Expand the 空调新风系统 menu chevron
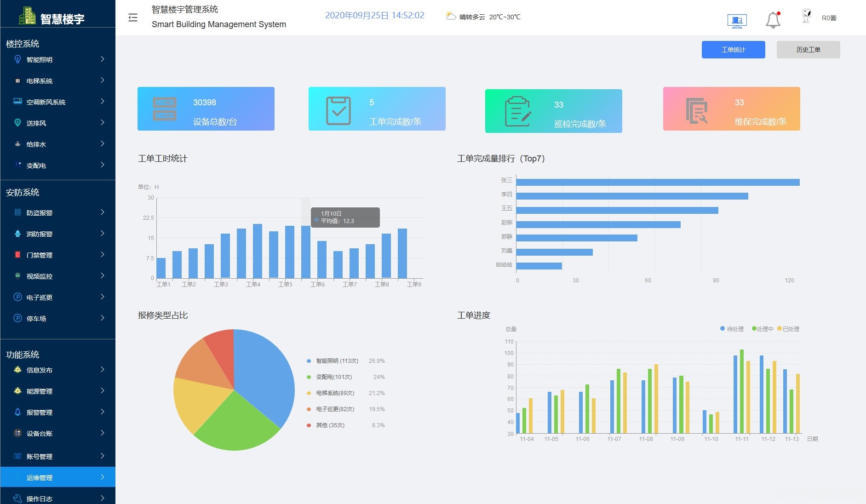This screenshot has height=504, width=866. [102, 101]
